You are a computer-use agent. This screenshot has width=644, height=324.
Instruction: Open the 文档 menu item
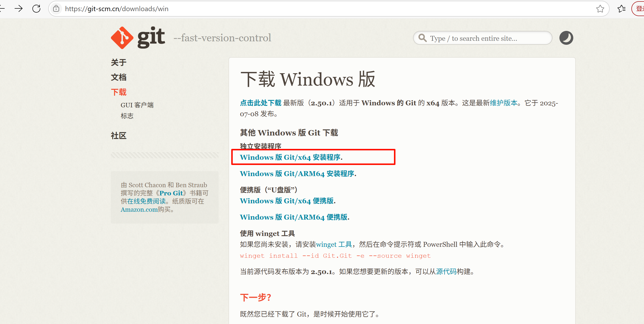coord(118,77)
